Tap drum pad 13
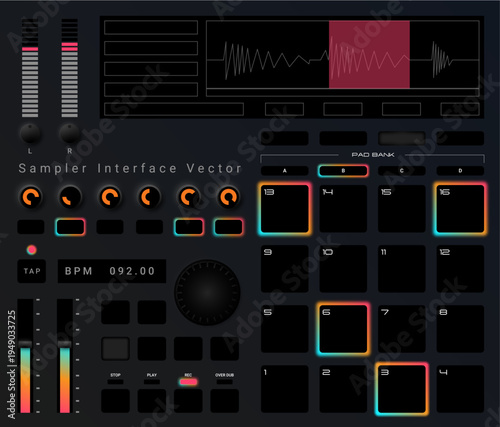This screenshot has width=500, height=427. [284, 209]
